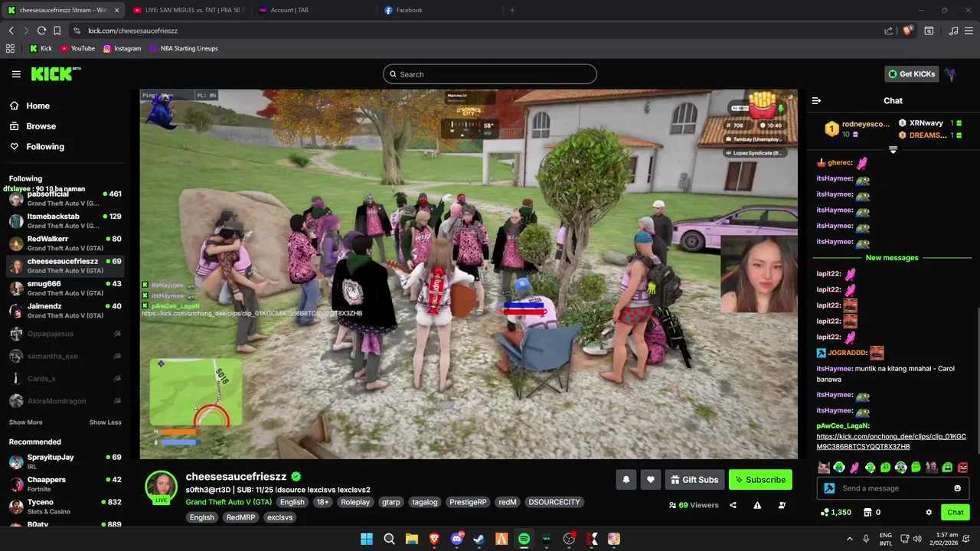Reload the page with the refresh icon
This screenshot has width=980, height=551.
click(x=41, y=31)
